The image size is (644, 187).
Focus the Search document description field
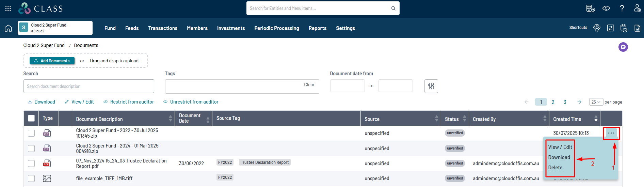point(88,87)
